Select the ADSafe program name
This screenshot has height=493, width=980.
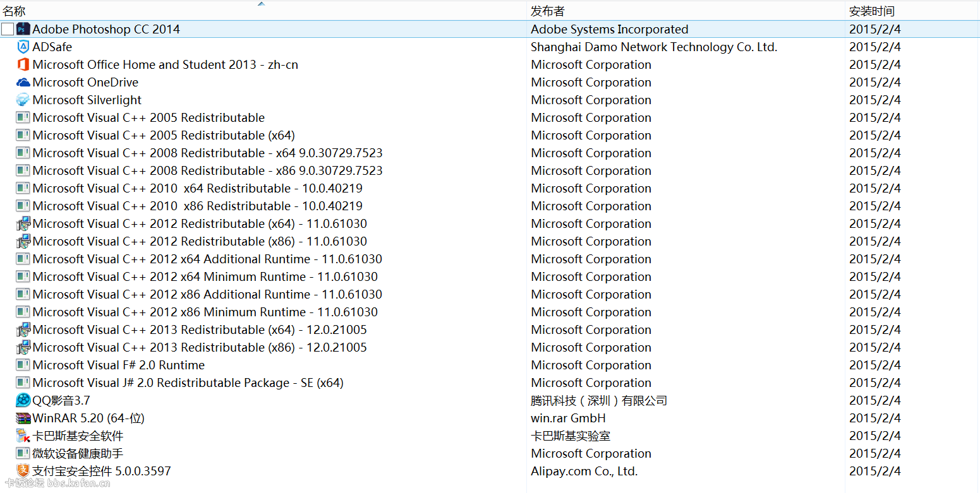click(52, 47)
